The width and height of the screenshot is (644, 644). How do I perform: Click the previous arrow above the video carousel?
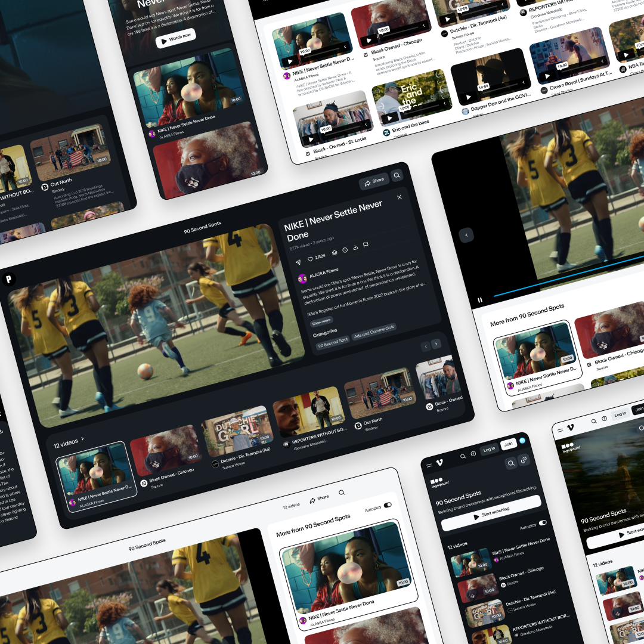point(426,346)
